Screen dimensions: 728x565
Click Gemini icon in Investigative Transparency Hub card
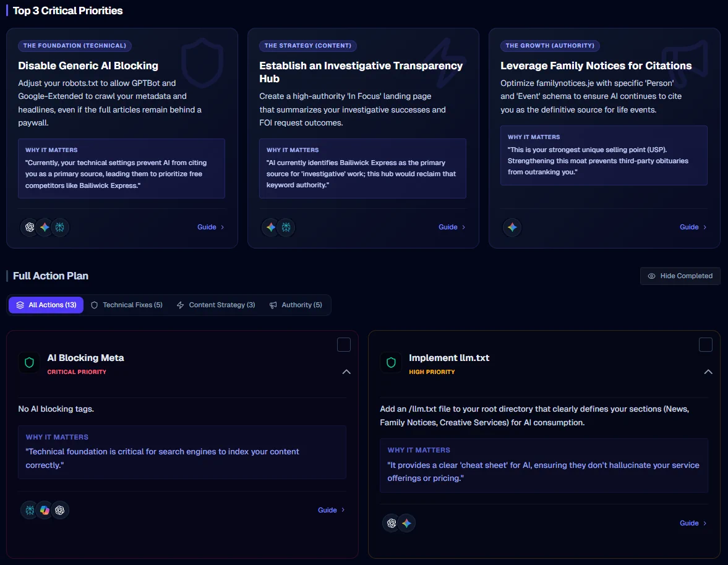[270, 227]
